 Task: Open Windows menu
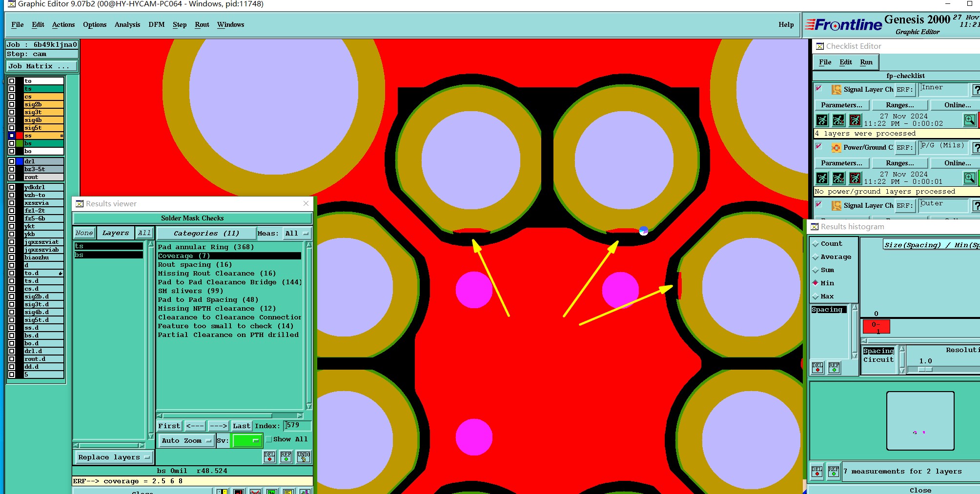pos(231,25)
